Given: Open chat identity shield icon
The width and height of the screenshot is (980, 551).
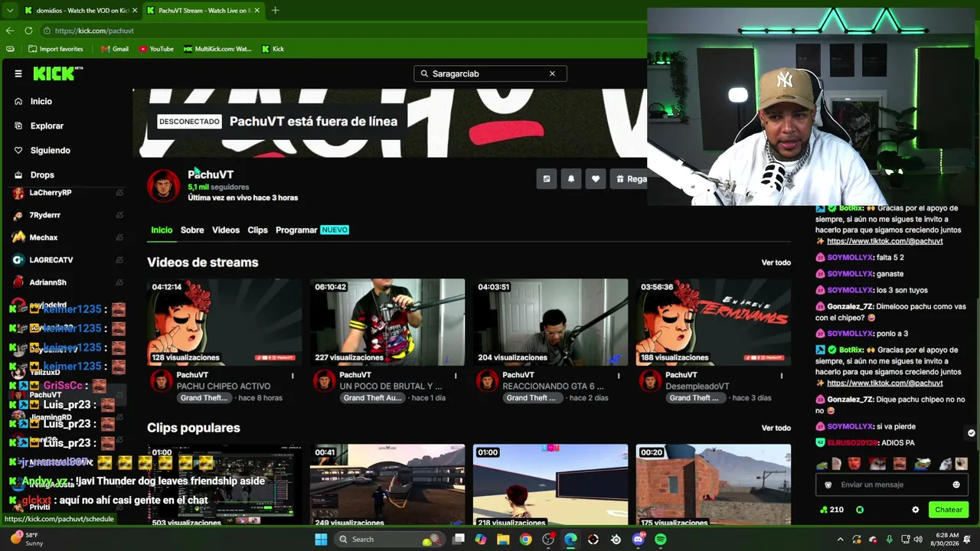Looking at the screenshot, I should [828, 484].
